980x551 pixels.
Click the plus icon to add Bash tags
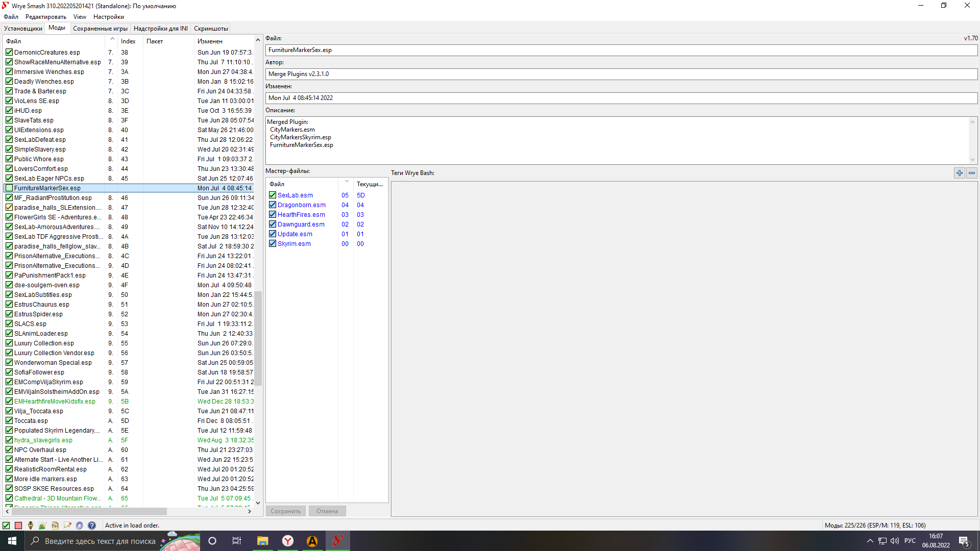coord(960,173)
